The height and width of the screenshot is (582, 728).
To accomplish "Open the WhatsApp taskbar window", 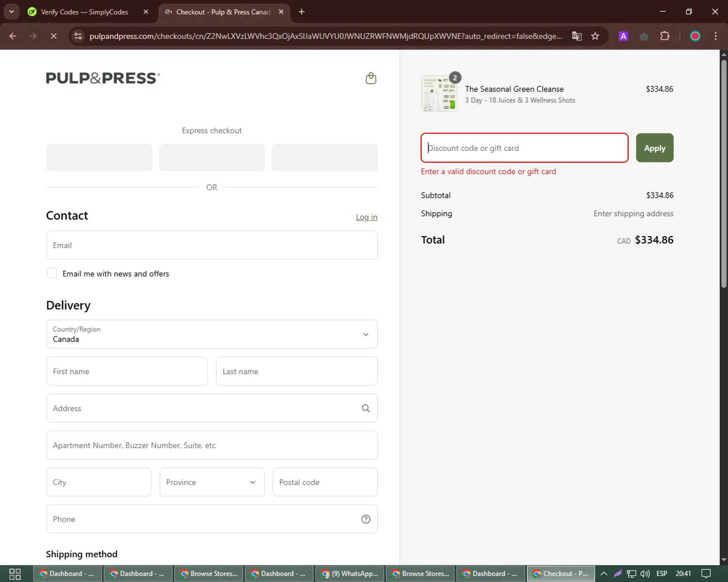I will [350, 574].
